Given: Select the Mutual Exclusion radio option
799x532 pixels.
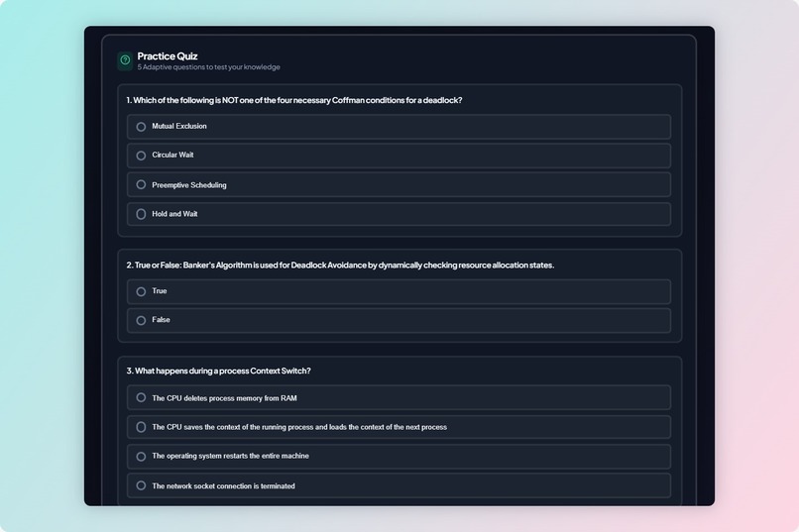Looking at the screenshot, I should tap(399, 127).
